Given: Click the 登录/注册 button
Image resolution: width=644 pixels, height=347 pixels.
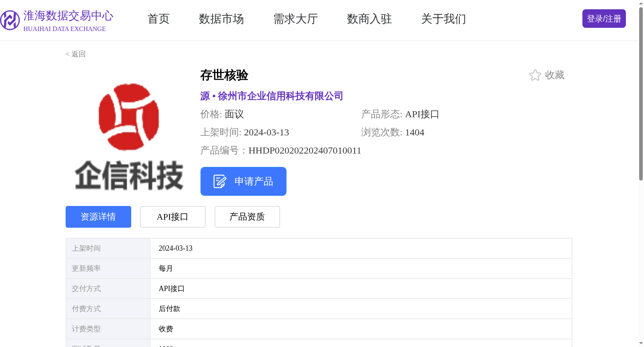Looking at the screenshot, I should tap(604, 19).
